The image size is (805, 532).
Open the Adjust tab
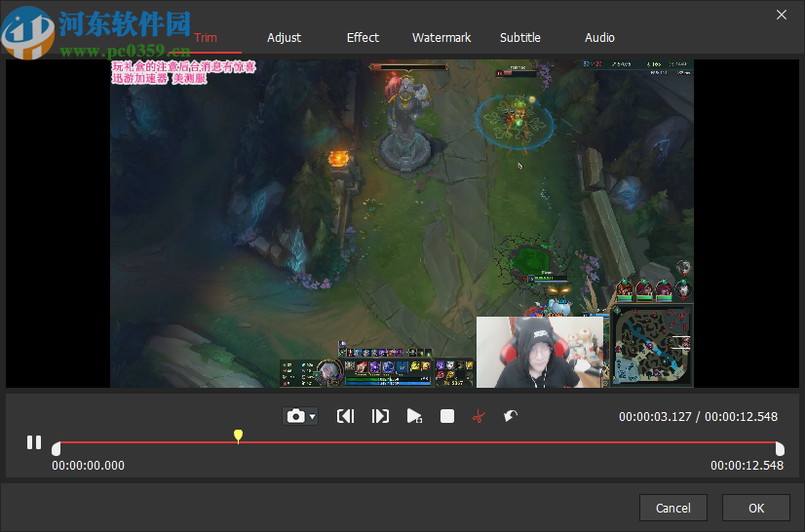284,37
